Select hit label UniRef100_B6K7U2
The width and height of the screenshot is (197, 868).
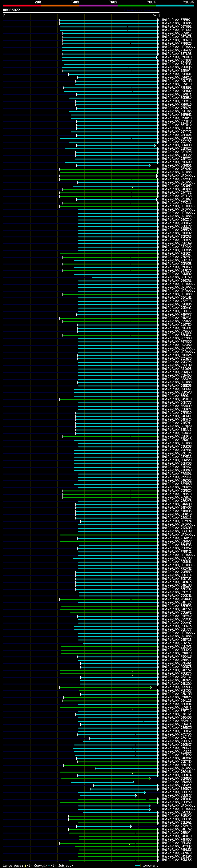click(177, 765)
